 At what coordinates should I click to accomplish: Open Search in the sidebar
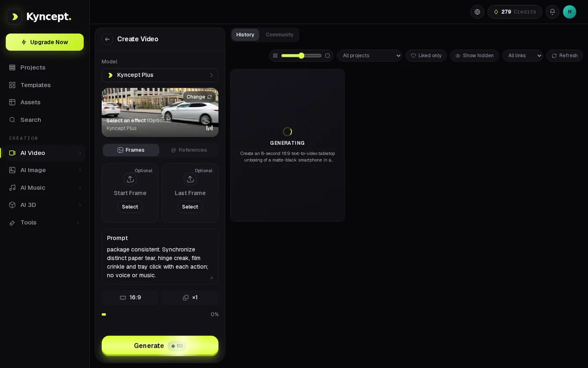(45, 120)
